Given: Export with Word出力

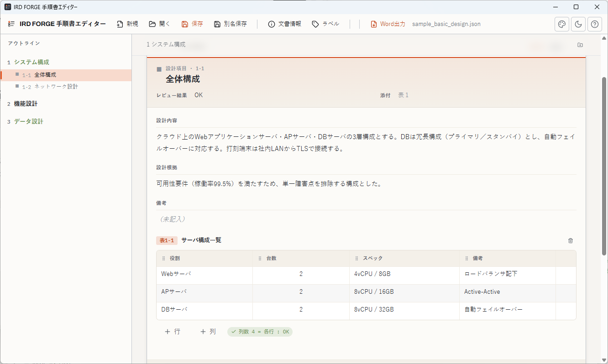Looking at the screenshot, I should click(x=388, y=24).
